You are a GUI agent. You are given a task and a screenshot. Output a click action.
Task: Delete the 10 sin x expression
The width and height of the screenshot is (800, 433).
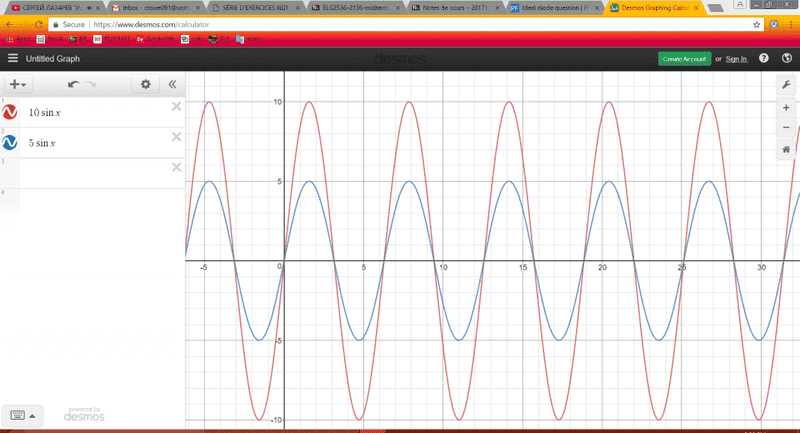coord(176,107)
